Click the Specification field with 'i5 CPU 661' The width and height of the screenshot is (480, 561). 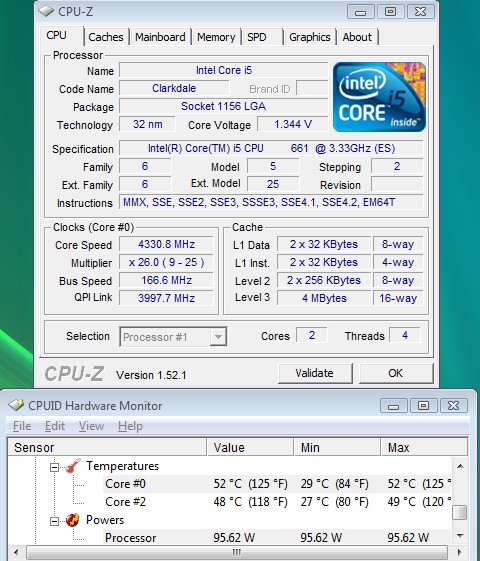[x=271, y=148]
